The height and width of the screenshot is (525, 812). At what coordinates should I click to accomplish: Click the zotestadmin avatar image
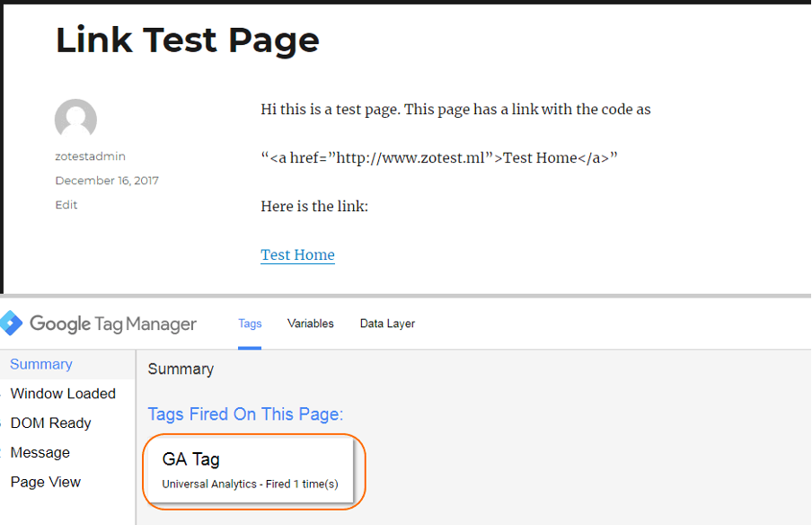tap(75, 120)
